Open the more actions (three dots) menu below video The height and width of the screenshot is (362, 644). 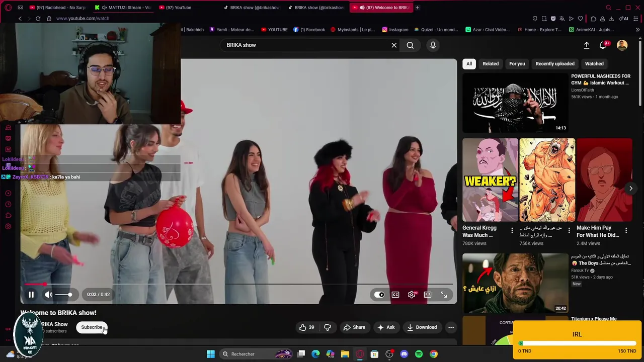pyautogui.click(x=451, y=327)
